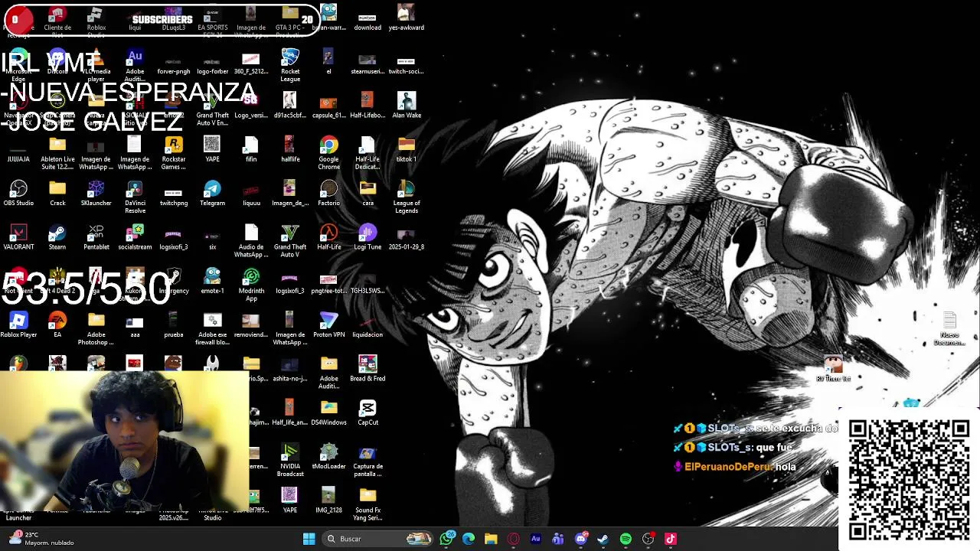The height and width of the screenshot is (551, 980).
Task: Open the EA app shortcut
Action: (x=57, y=325)
